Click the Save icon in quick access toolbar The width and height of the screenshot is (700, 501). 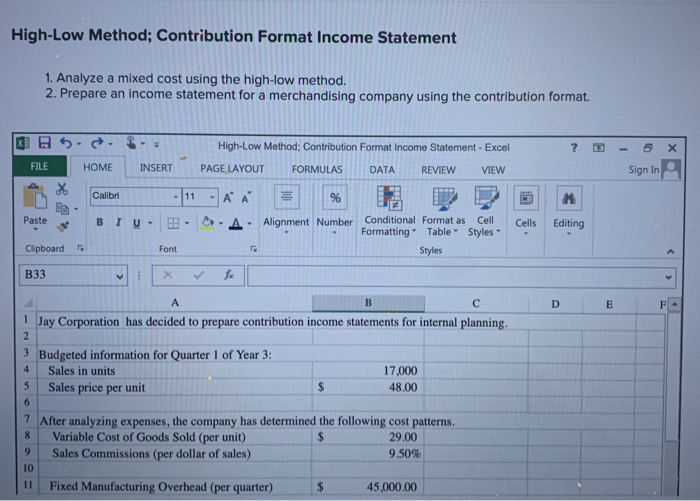pyautogui.click(x=44, y=143)
